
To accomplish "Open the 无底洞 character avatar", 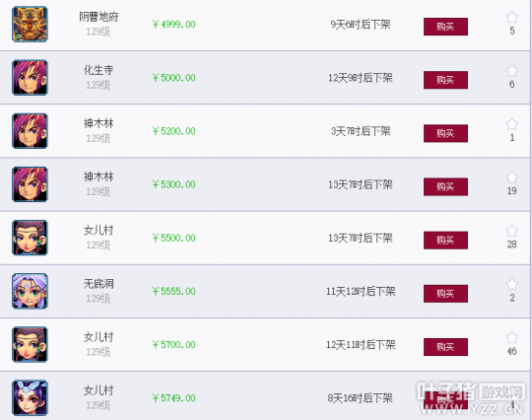I will coord(30,291).
